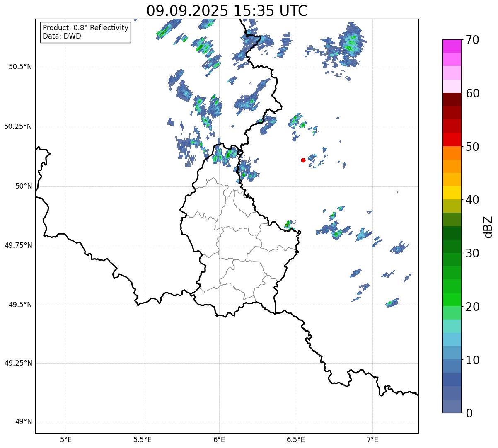Click the bright green 20 dBZ swatch
This screenshot has width=498, height=448.
tap(452, 299)
